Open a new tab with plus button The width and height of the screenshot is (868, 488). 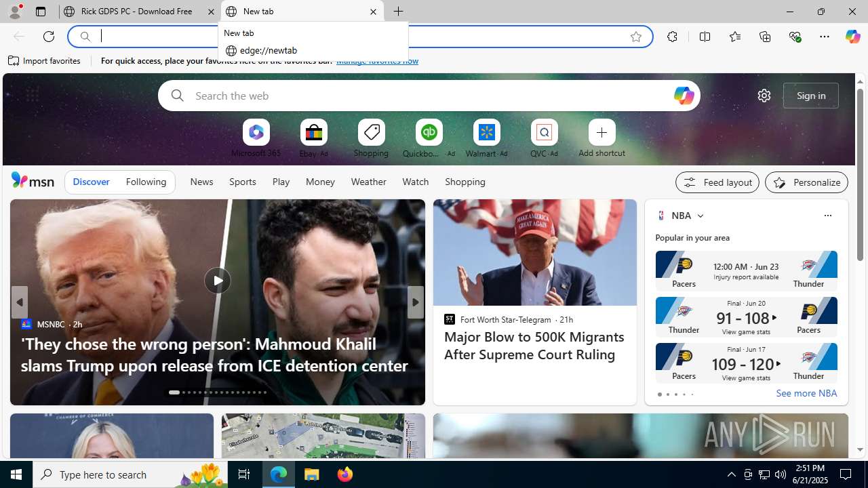(x=398, y=12)
